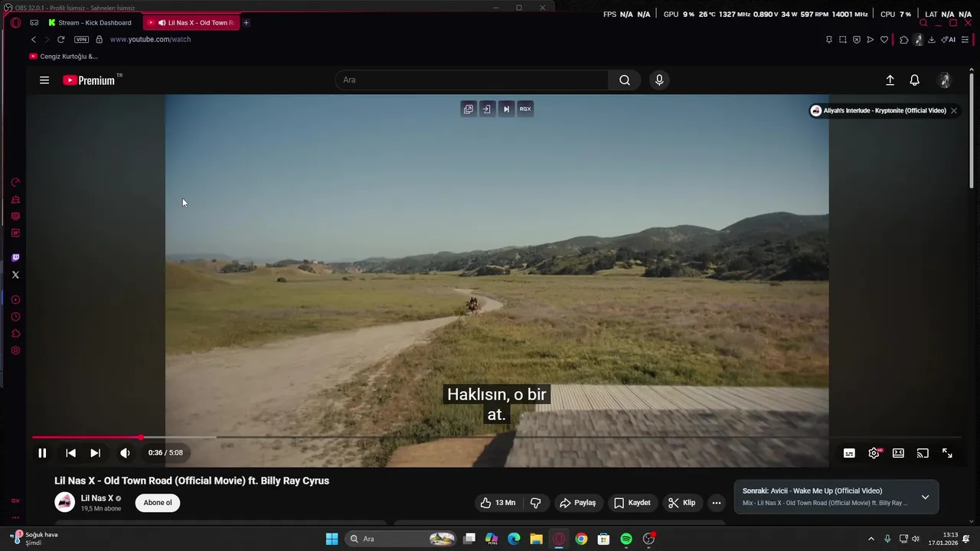Open the Opera GX main menu logo

click(15, 23)
